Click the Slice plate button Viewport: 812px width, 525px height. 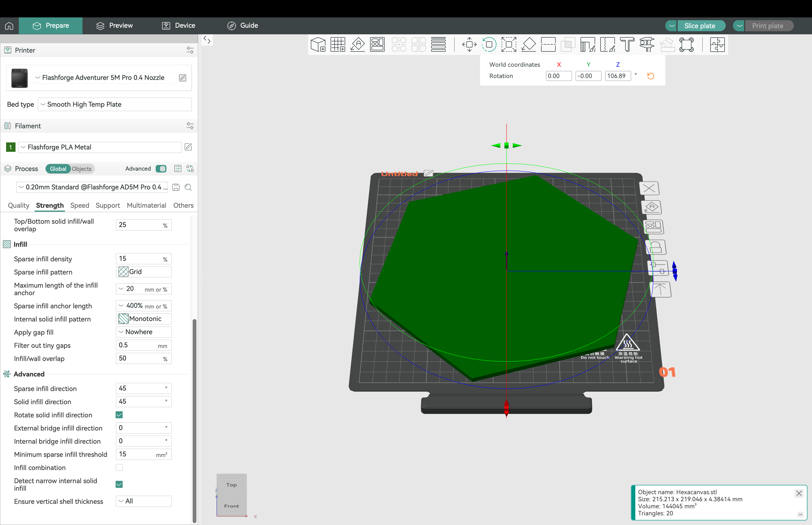(x=701, y=26)
